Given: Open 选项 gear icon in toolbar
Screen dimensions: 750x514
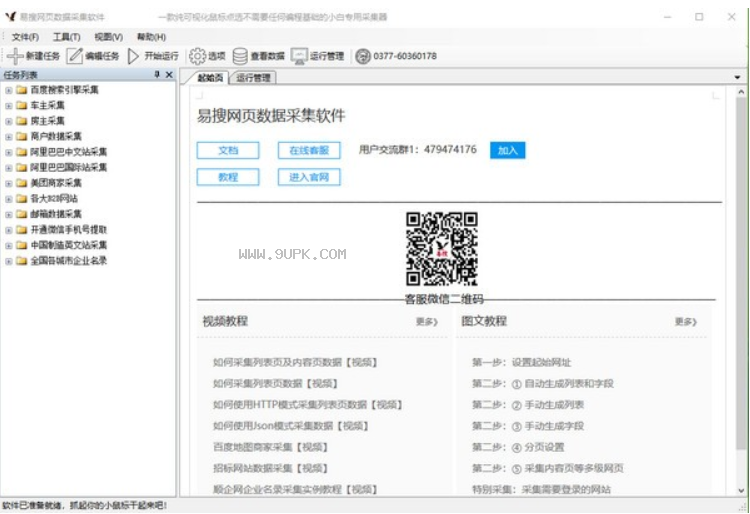Looking at the screenshot, I should 197,56.
